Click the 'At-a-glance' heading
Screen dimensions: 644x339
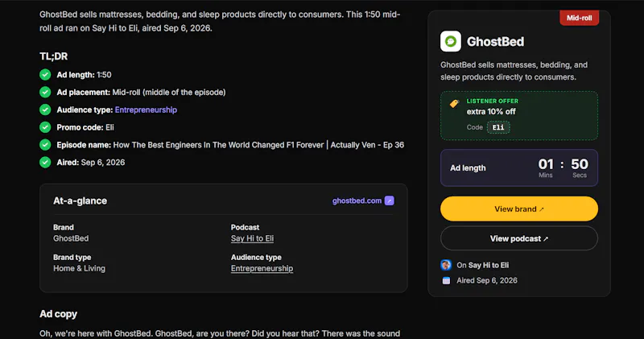[x=80, y=201]
